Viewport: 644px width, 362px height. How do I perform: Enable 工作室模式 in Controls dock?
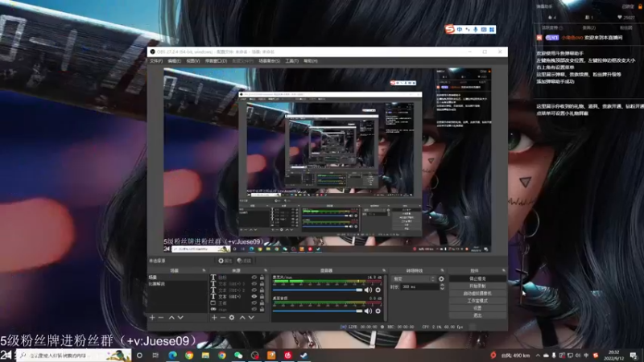click(477, 301)
